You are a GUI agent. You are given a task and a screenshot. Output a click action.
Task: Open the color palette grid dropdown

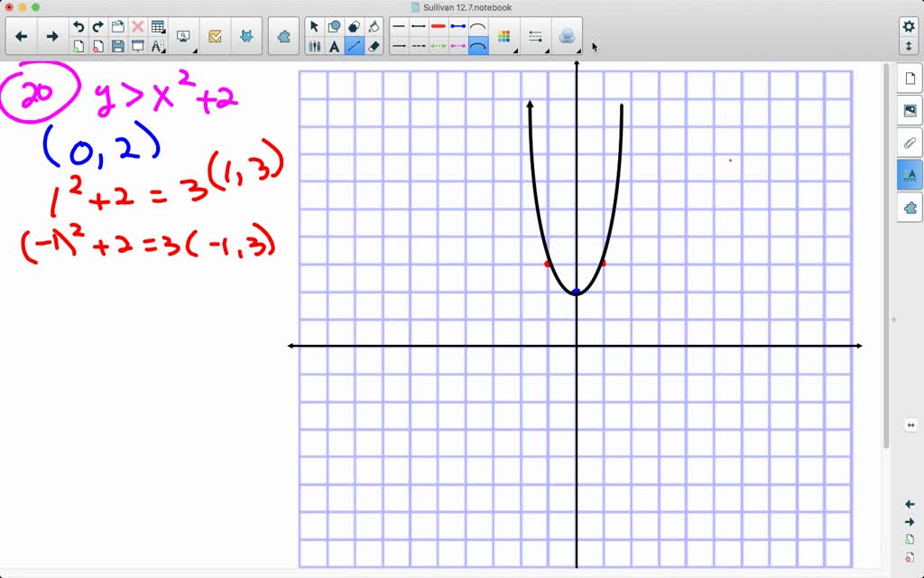[504, 36]
